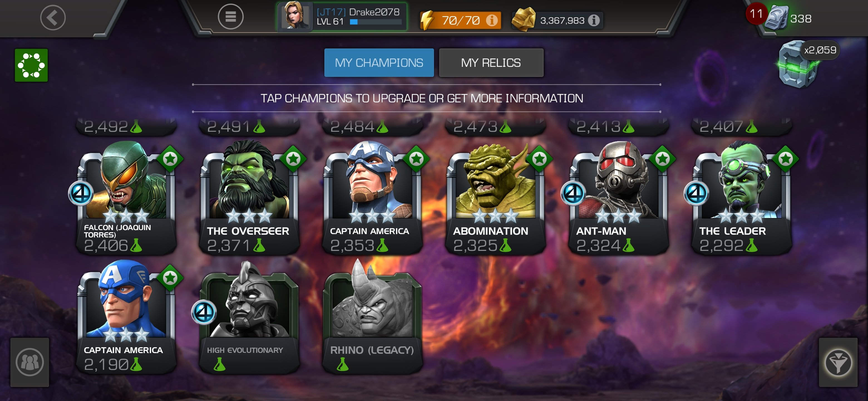Select the My Champions tab
This screenshot has width=868, height=401.
coord(379,63)
